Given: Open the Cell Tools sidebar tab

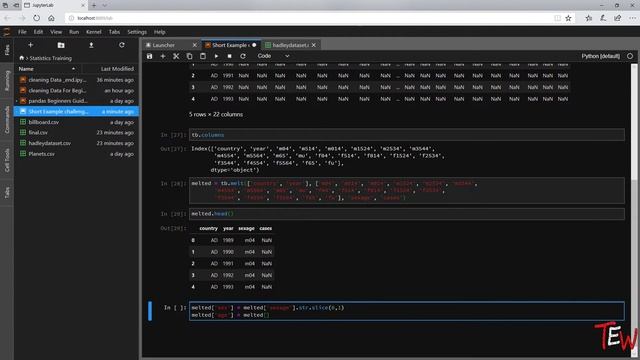Looking at the screenshot, I should [7, 160].
